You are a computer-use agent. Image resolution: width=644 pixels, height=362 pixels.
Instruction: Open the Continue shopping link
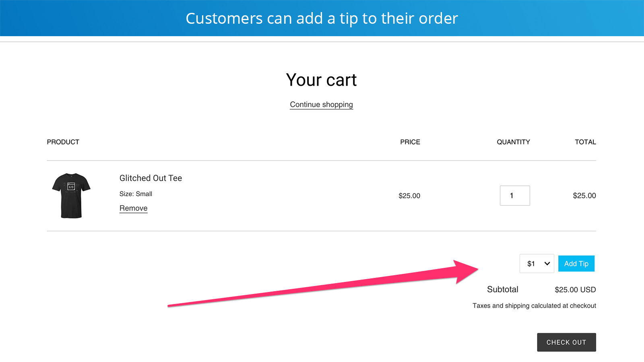pyautogui.click(x=321, y=104)
